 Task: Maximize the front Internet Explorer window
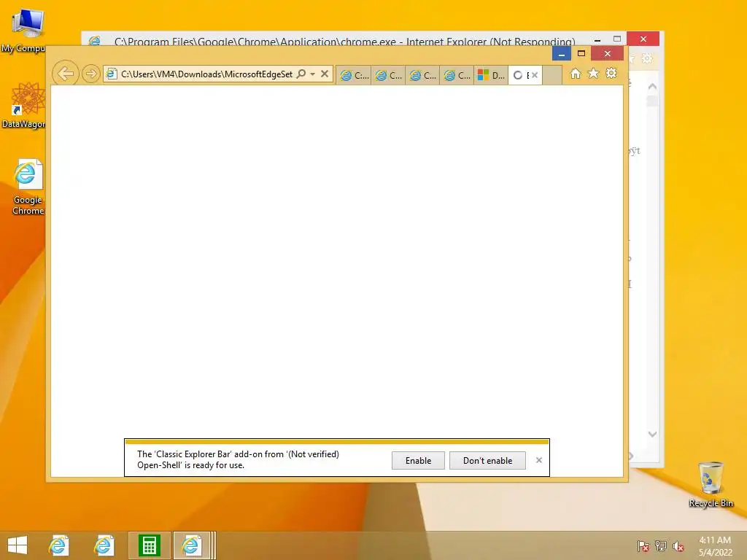pos(581,53)
